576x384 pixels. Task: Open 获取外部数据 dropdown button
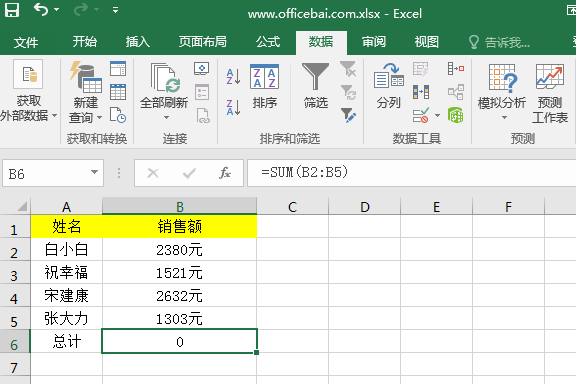pyautogui.click(x=28, y=91)
